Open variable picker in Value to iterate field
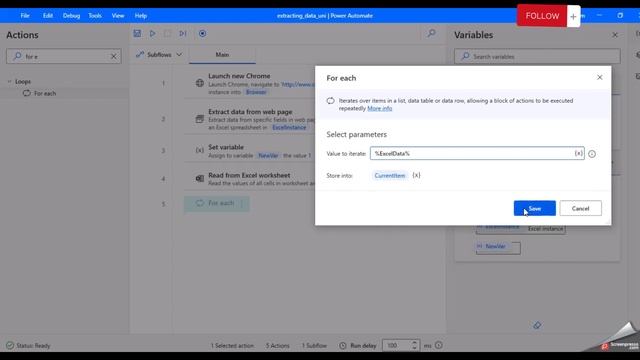 (x=578, y=153)
